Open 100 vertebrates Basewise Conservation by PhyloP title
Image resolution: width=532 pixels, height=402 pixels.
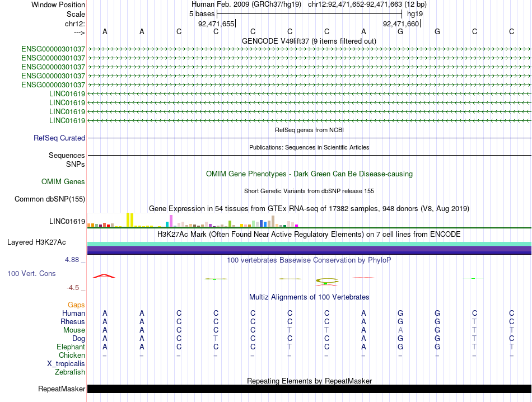tap(309, 260)
